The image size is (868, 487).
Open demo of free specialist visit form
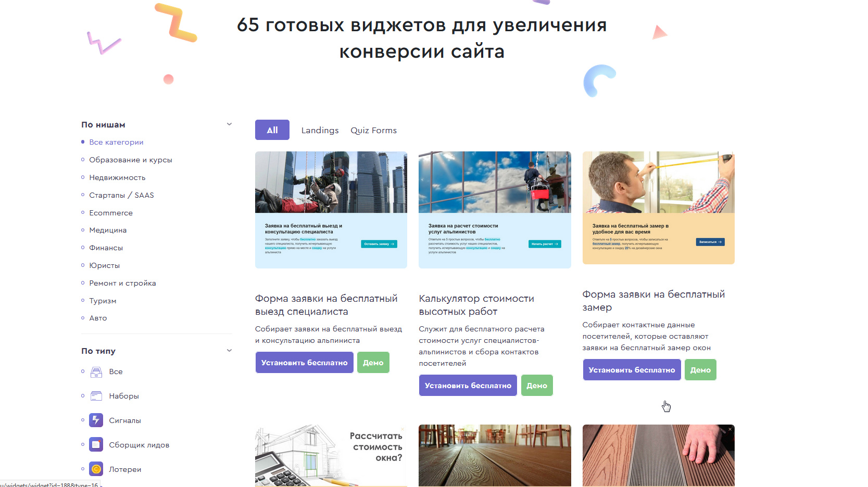pos(373,363)
